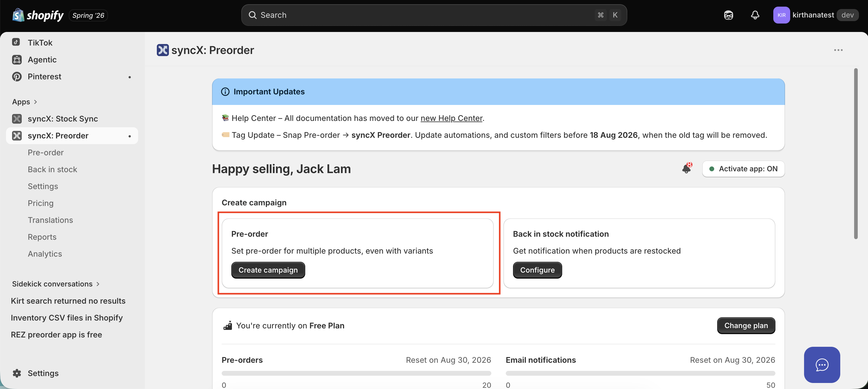The height and width of the screenshot is (389, 868).
Task: Open the Pricing sub-page
Action: point(40,203)
